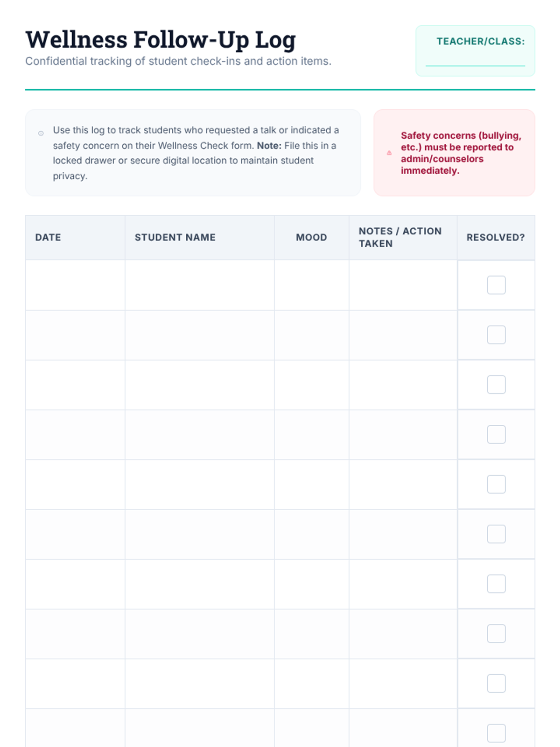560x747 pixels.
Task: Enable the sixth row Resolved checkbox
Action: coord(496,534)
